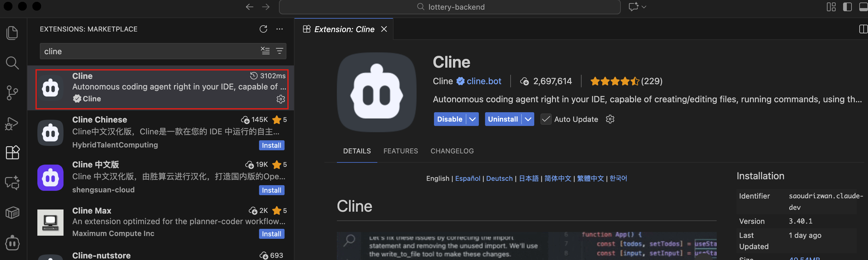Open the cline.bot publisher link

484,81
